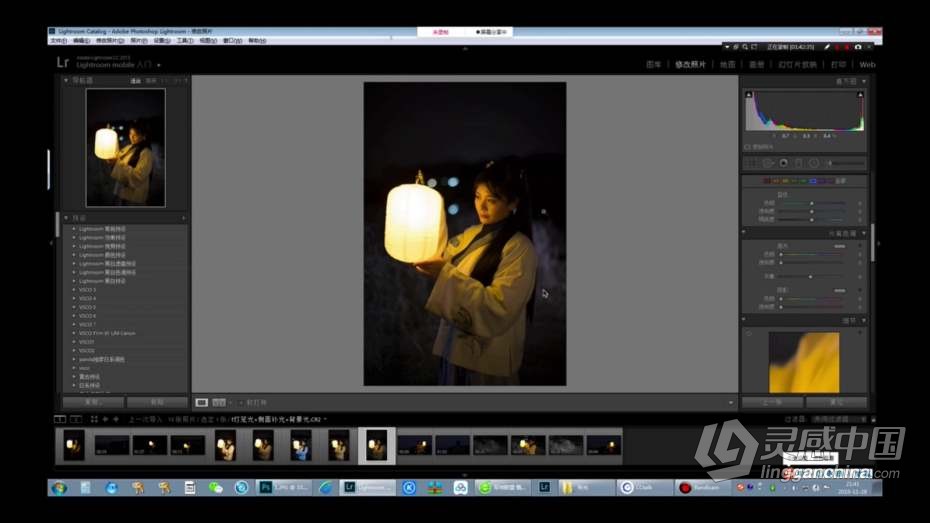Click the Before/After view icon
The image size is (930, 523).
[x=219, y=403]
